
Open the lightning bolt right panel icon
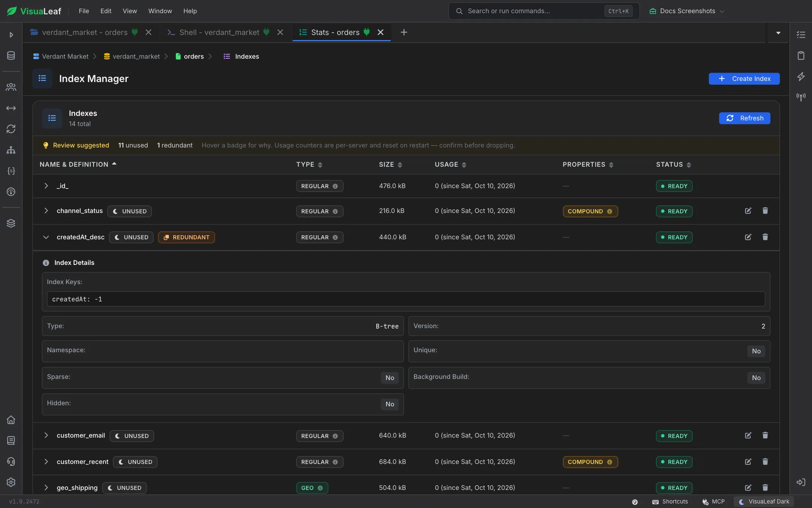pyautogui.click(x=801, y=76)
